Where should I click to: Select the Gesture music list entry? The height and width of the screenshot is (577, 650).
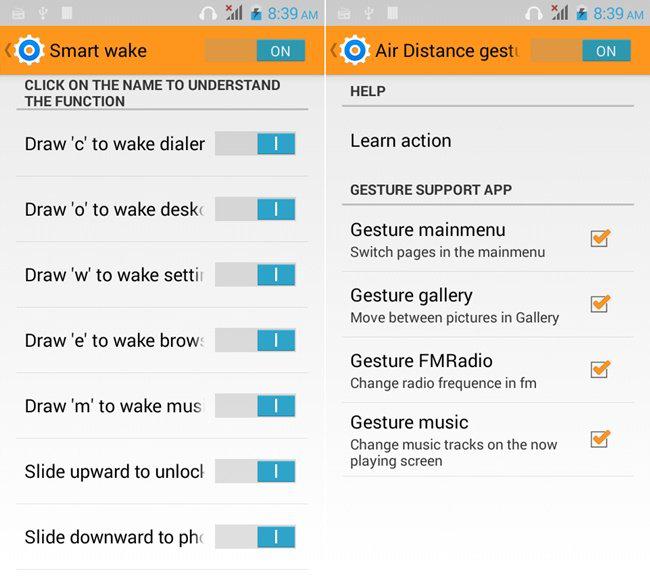tap(488, 440)
